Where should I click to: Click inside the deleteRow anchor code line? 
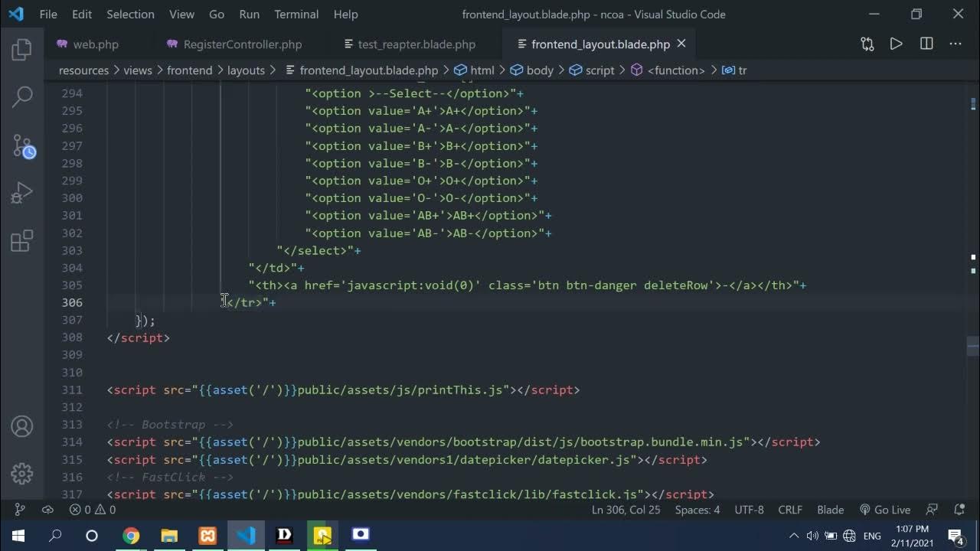click(527, 285)
